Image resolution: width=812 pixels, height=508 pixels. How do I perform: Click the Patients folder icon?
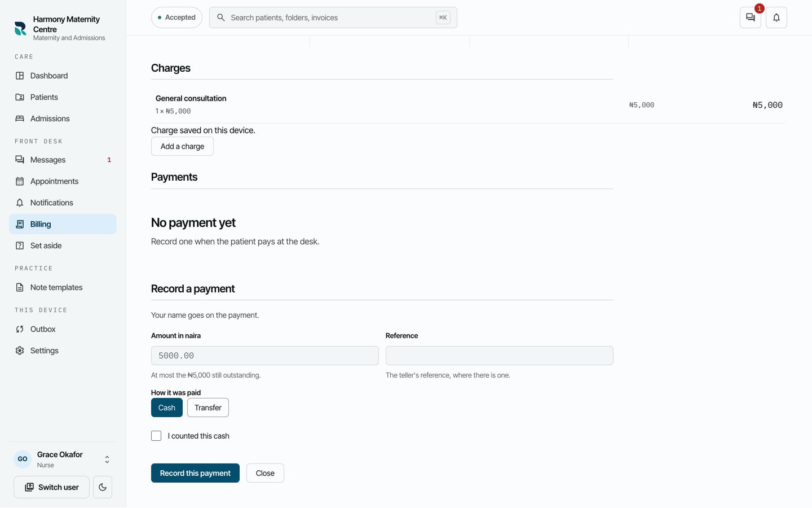20,97
